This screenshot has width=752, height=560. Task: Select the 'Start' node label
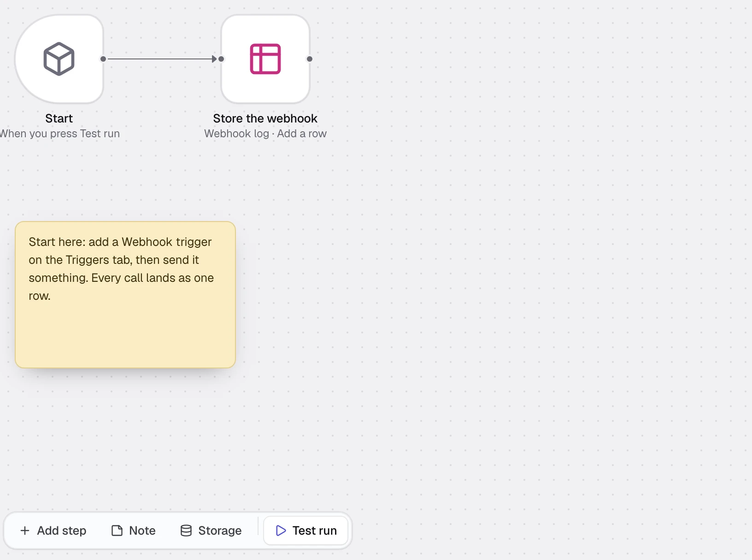point(59,118)
